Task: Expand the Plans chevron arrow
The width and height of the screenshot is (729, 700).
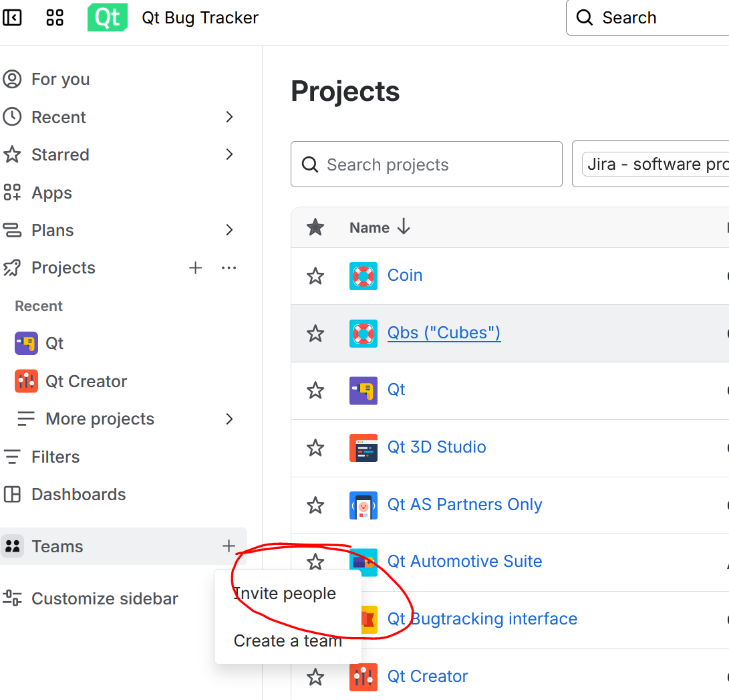Action: [x=229, y=230]
